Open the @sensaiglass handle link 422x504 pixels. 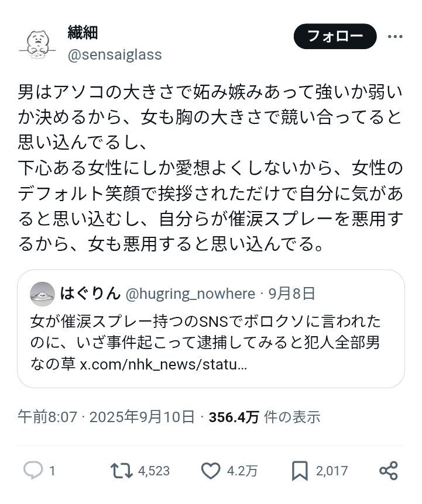point(115,54)
